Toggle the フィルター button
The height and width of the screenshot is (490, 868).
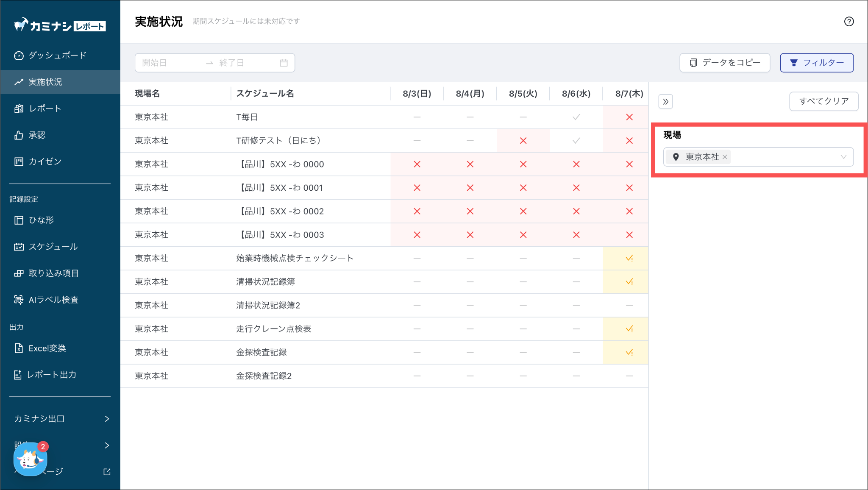816,63
